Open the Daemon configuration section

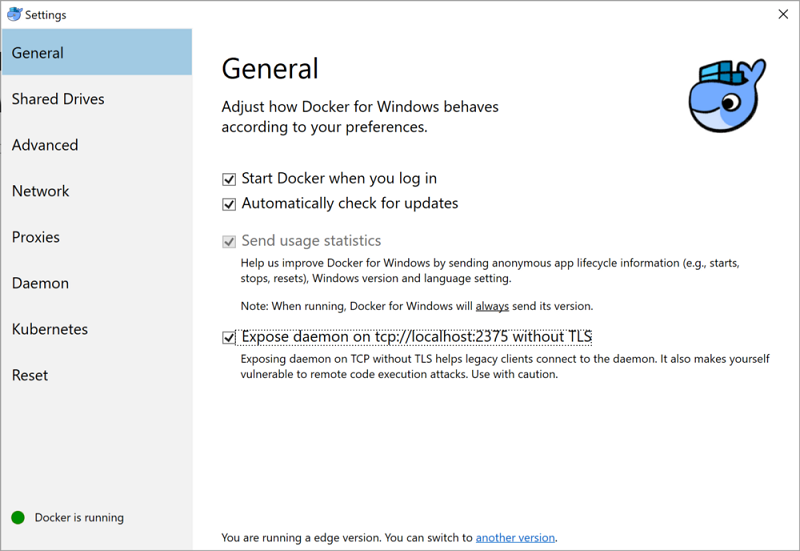click(x=40, y=283)
